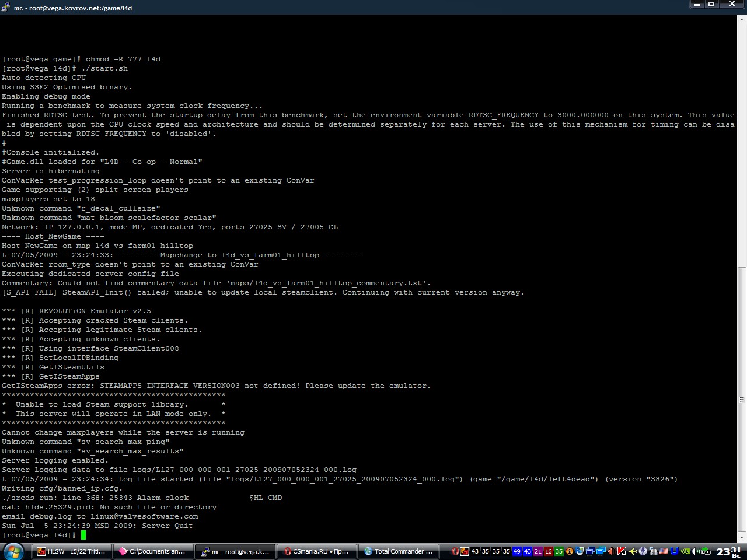This screenshot has width=747, height=560.
Task: Click the terminal scrollbar up arrow
Action: (742, 19)
